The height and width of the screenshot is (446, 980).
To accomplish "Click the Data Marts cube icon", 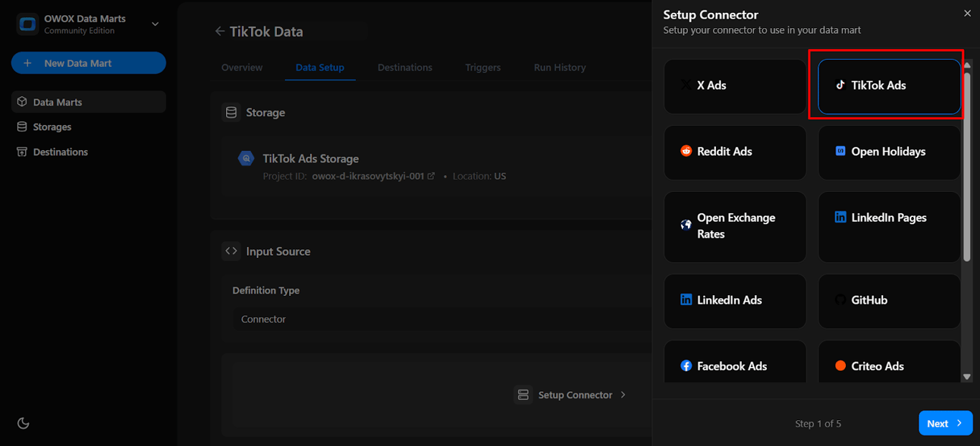I will 22,102.
